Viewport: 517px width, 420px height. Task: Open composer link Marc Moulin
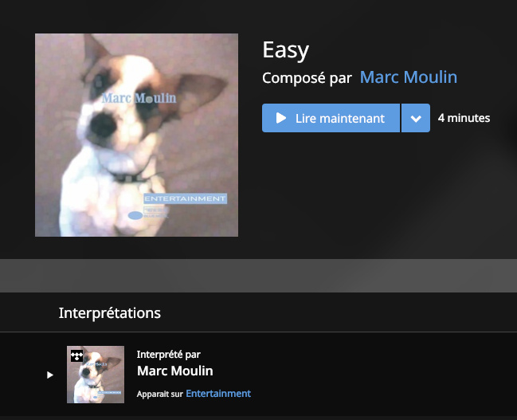pyautogui.click(x=408, y=77)
